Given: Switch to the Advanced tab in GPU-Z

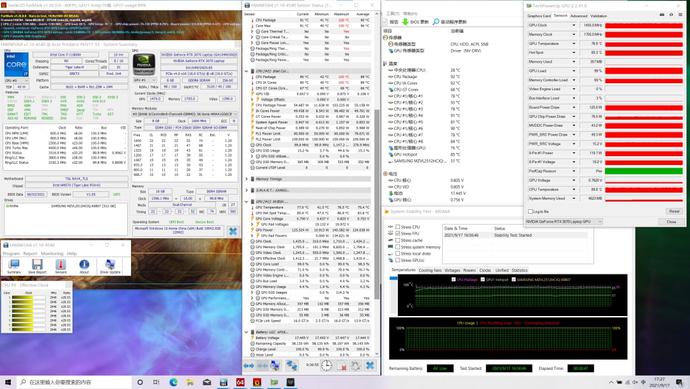Looking at the screenshot, I should point(578,16).
